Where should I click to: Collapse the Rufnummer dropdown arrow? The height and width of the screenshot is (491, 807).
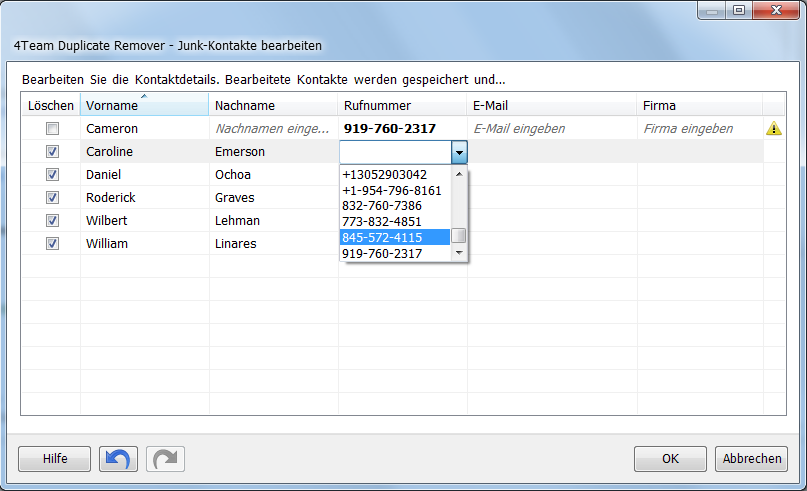point(459,152)
